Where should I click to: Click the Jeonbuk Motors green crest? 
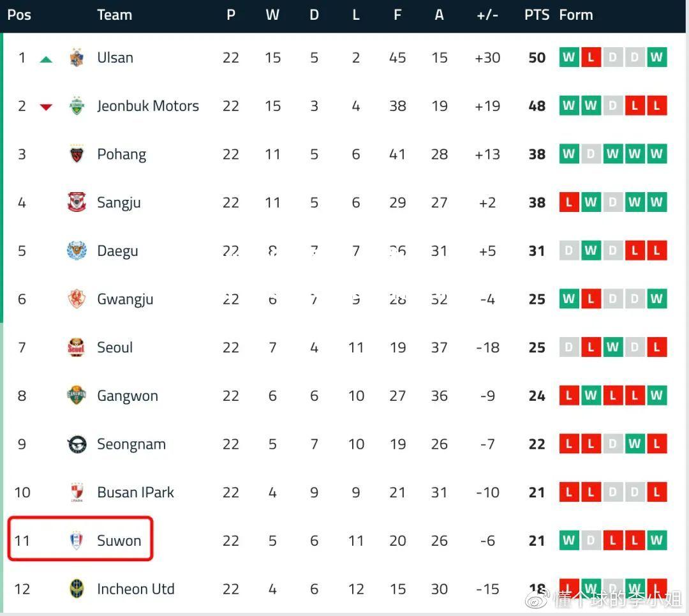point(77,106)
